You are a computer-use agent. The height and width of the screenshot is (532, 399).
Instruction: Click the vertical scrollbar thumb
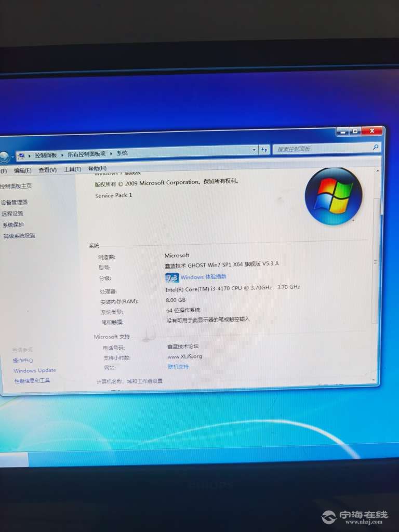[376, 261]
